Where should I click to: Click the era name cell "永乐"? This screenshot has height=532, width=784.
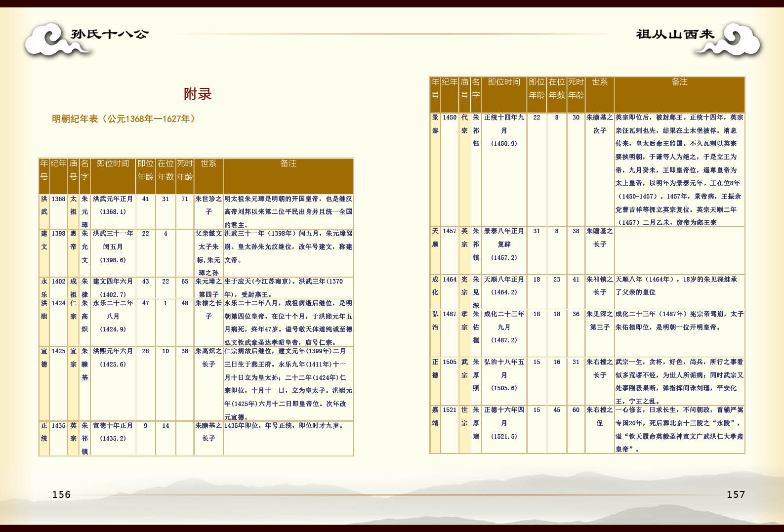[x=44, y=287]
